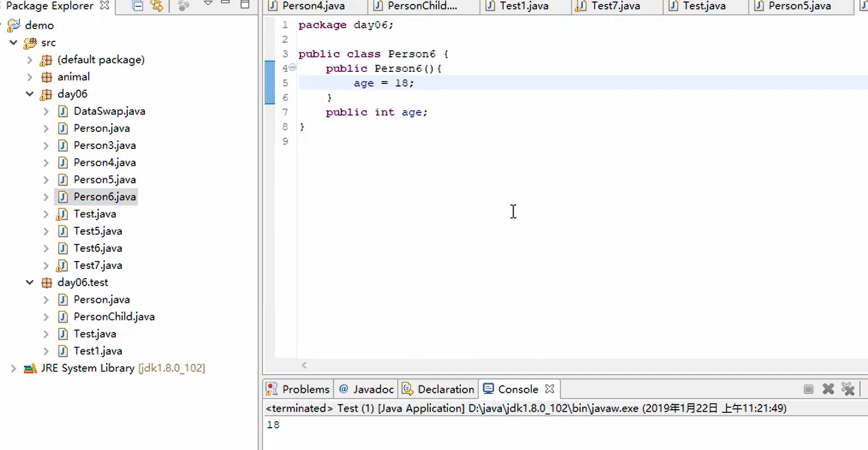Click the animal package icon

(x=47, y=77)
